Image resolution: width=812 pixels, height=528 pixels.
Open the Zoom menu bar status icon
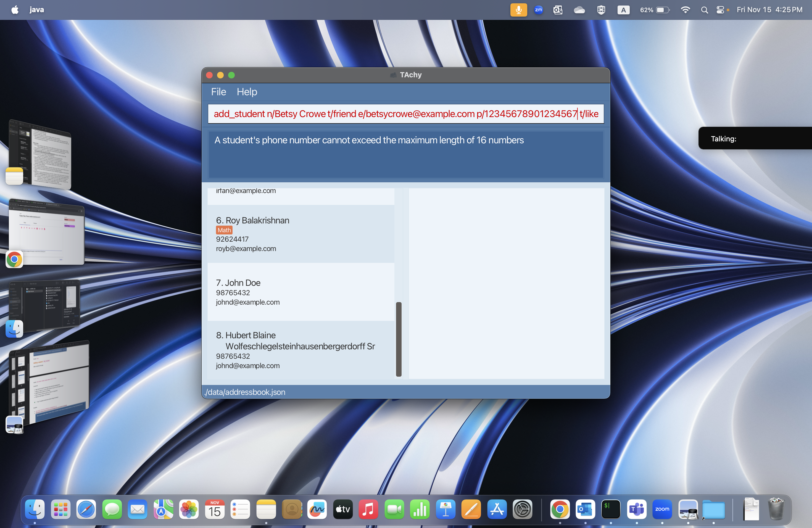pyautogui.click(x=538, y=10)
